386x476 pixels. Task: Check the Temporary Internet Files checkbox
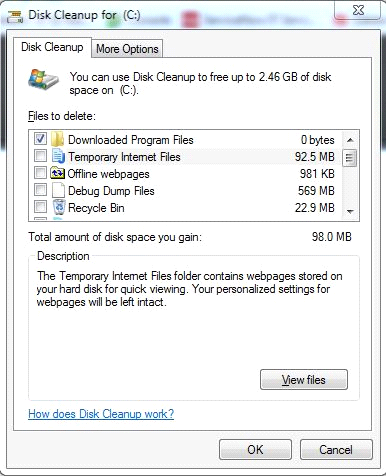coord(40,156)
